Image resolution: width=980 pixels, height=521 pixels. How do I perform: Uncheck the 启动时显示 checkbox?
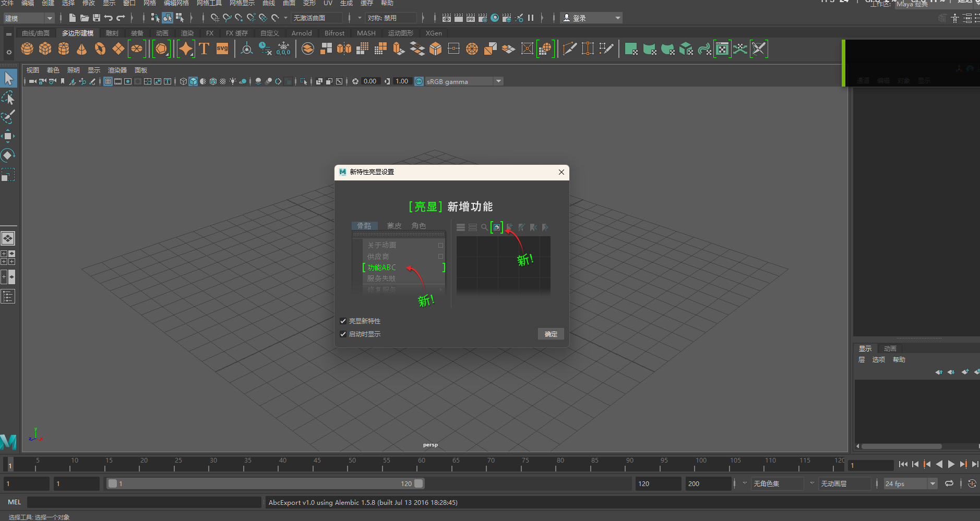coord(343,334)
